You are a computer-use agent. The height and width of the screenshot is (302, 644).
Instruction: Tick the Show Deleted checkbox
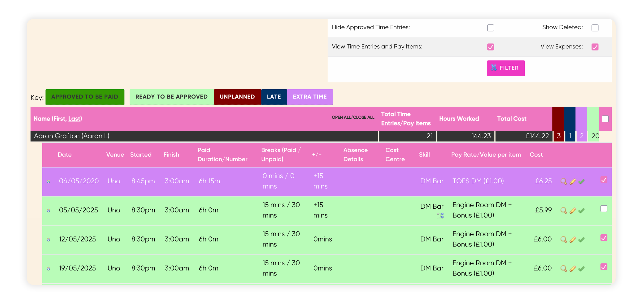pos(595,28)
